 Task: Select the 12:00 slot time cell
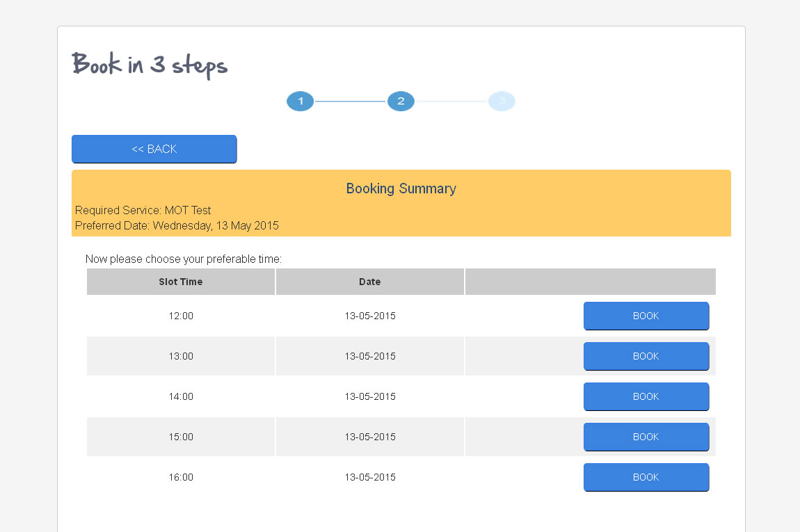181,316
